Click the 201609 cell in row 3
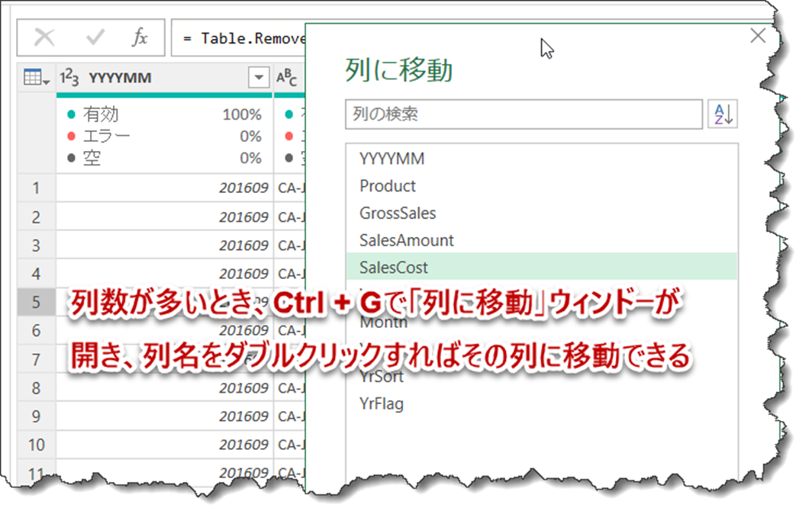 tap(165, 246)
